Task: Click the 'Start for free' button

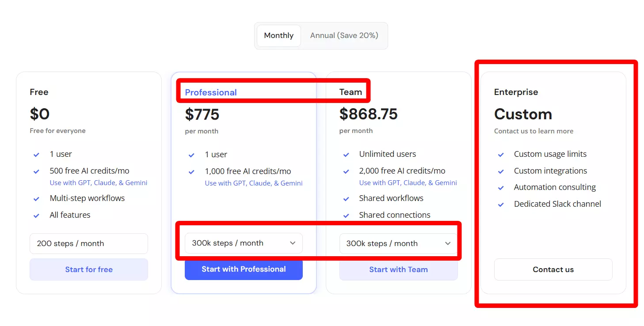Action: pyautogui.click(x=89, y=269)
